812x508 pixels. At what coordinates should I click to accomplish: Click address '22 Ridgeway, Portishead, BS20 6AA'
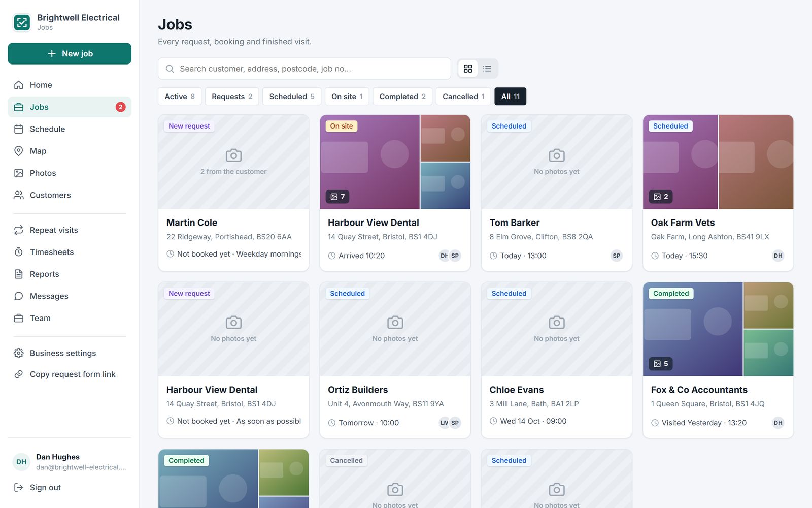[229, 237]
